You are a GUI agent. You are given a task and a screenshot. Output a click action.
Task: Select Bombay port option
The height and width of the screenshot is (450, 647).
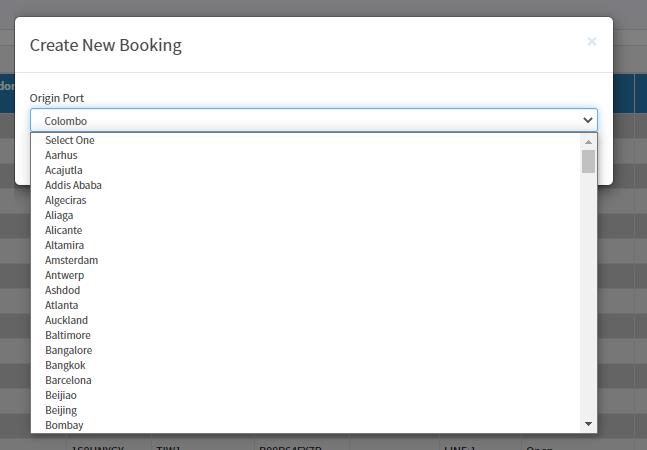click(x=306, y=425)
